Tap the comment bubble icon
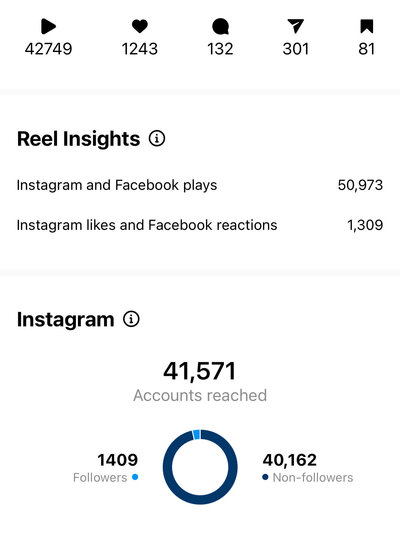This screenshot has height=533, width=400. coord(220,27)
